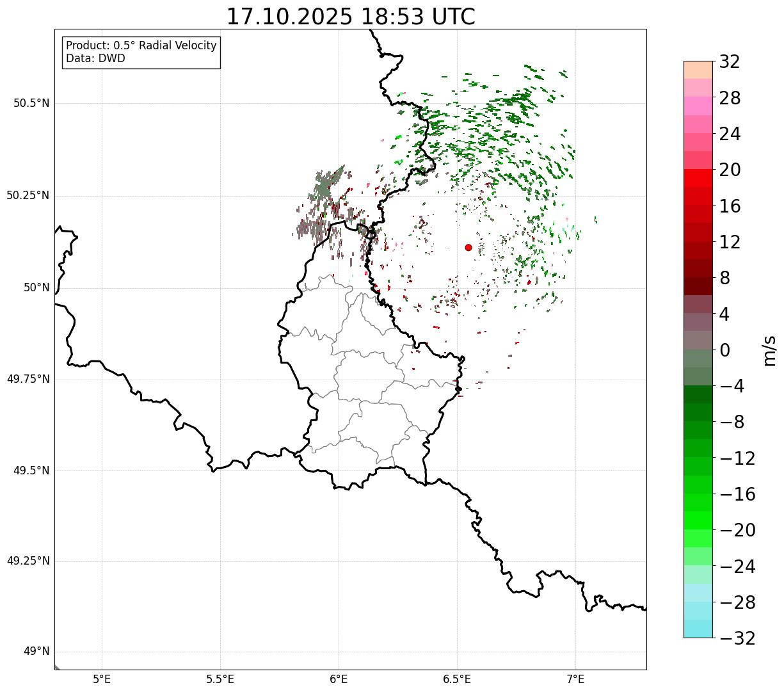Click the 5°E longitude label

[102, 679]
